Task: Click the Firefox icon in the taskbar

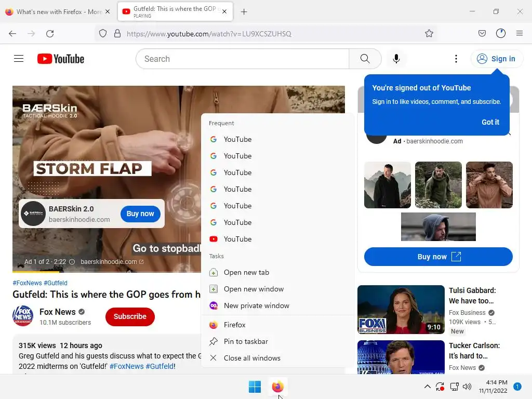Action: 277,387
